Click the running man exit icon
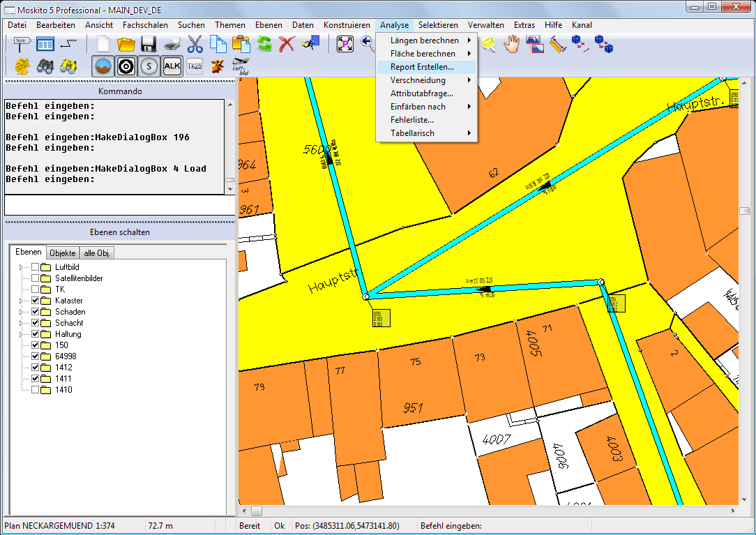Image resolution: width=756 pixels, height=535 pixels. [x=310, y=43]
